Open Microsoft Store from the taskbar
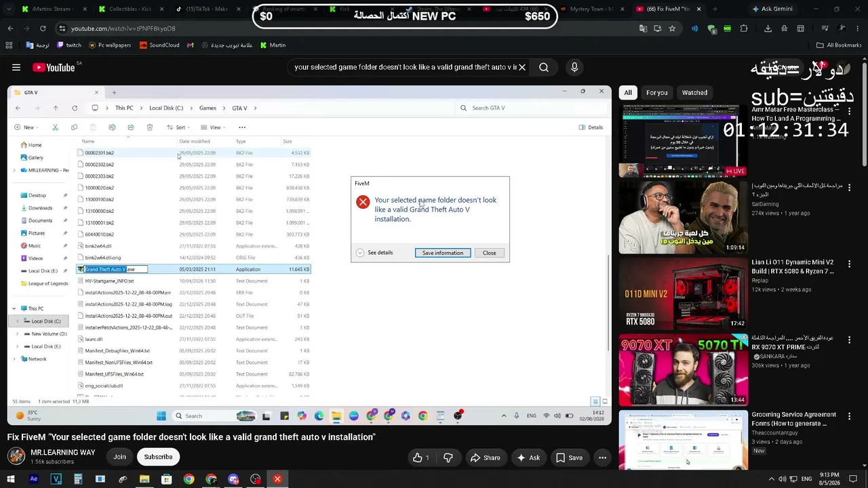 point(167,479)
